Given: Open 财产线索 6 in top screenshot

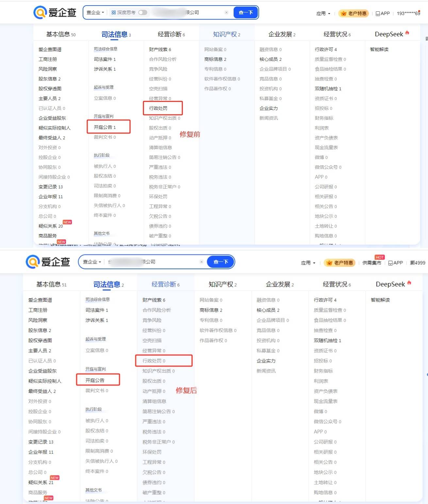Looking at the screenshot, I should [160, 49].
